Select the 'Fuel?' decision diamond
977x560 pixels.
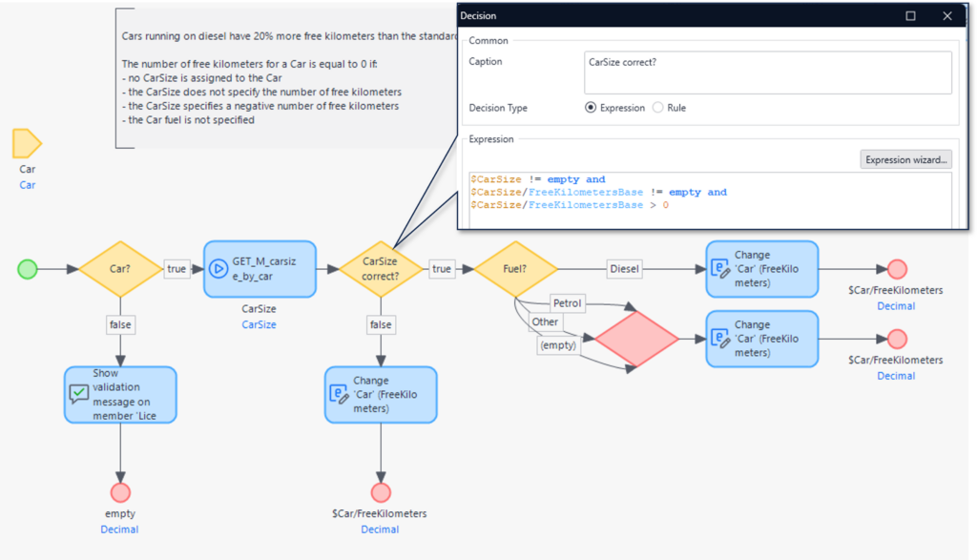click(515, 269)
